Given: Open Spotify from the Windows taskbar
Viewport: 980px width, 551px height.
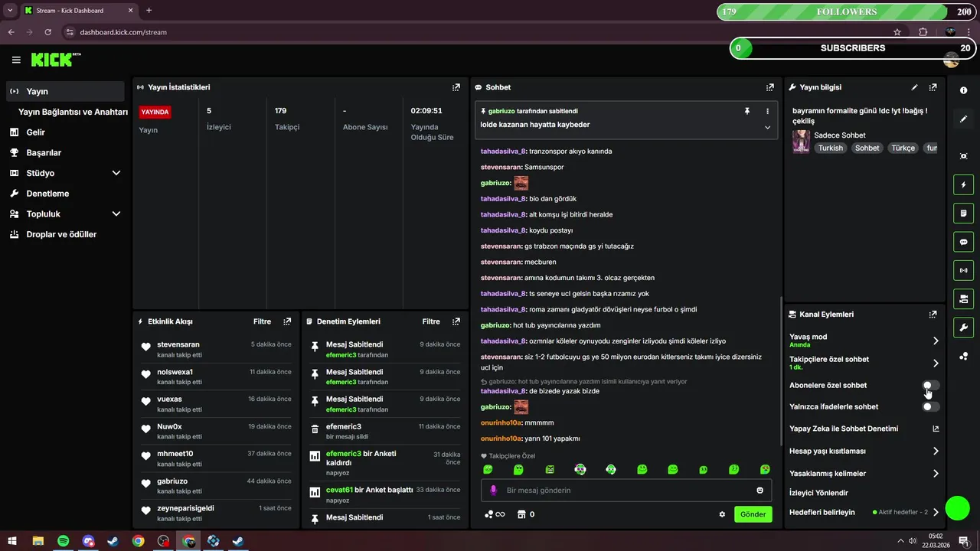Looking at the screenshot, I should click(x=63, y=541).
